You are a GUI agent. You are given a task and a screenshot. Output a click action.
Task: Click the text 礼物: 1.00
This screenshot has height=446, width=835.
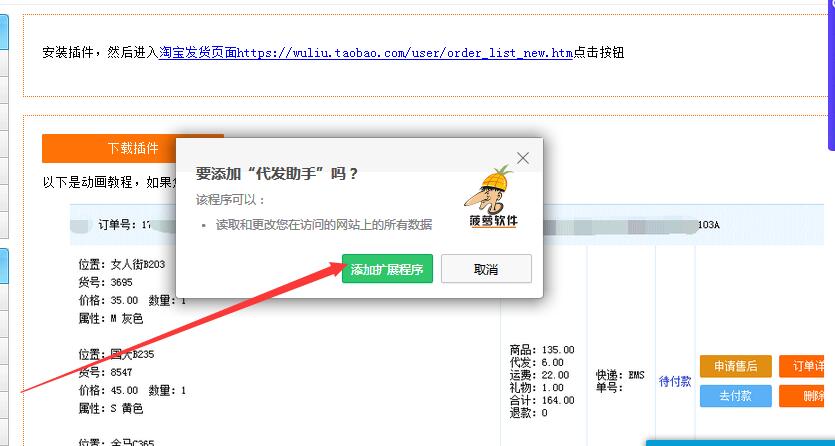coord(536,387)
